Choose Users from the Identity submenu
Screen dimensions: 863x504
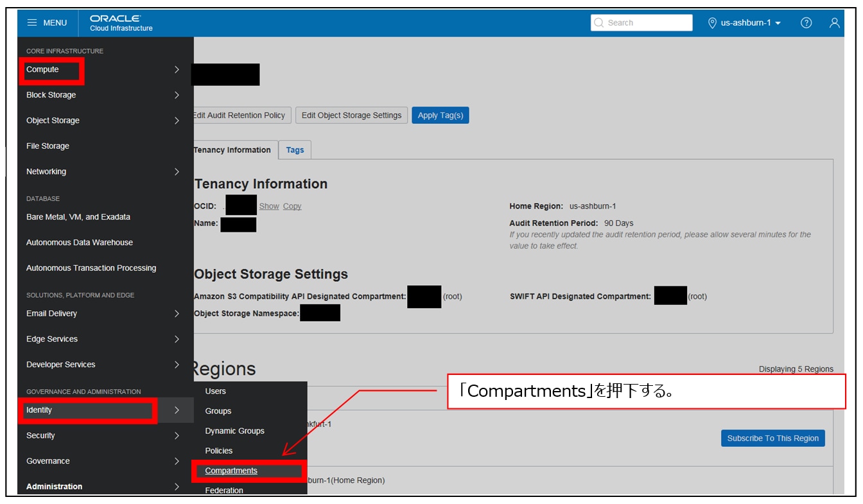click(x=216, y=391)
